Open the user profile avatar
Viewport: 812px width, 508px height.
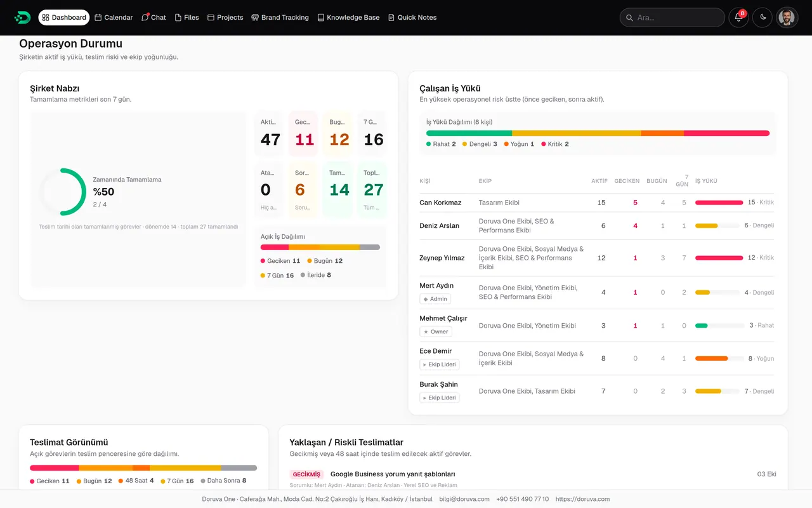click(787, 18)
